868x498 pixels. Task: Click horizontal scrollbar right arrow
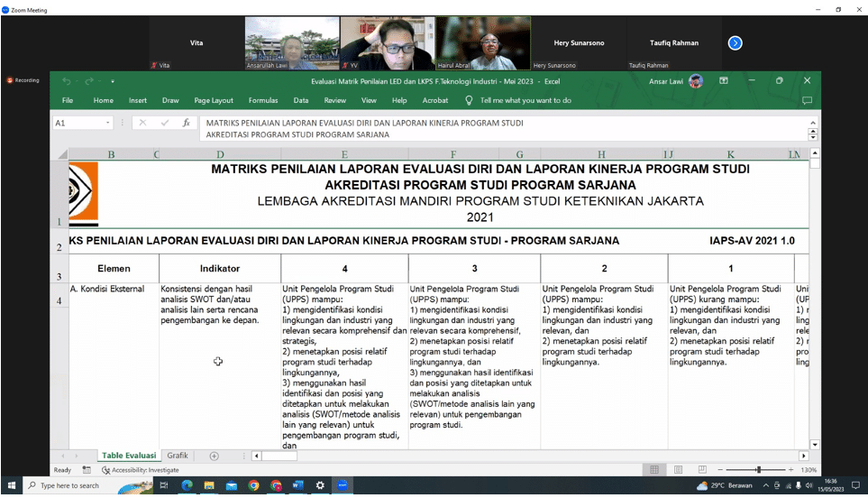click(x=804, y=456)
